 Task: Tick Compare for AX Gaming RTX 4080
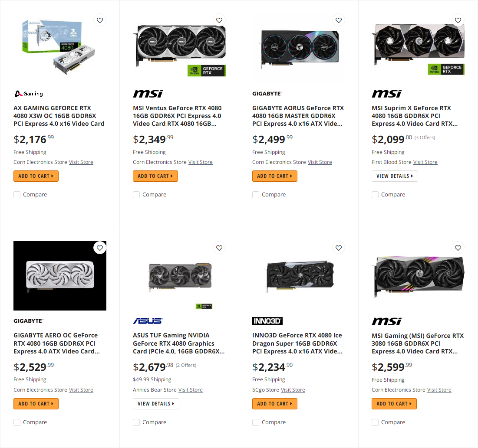(x=17, y=195)
